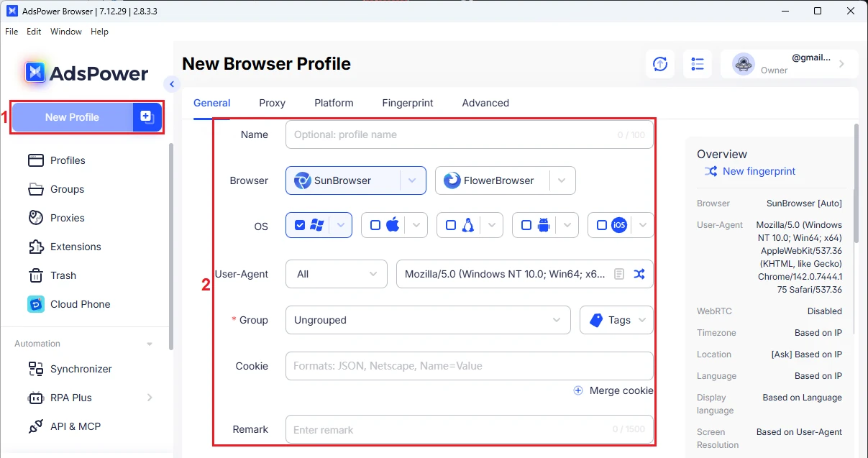Randomize User-Agent with shuffle icon
This screenshot has width=868, height=458.
pyautogui.click(x=639, y=274)
